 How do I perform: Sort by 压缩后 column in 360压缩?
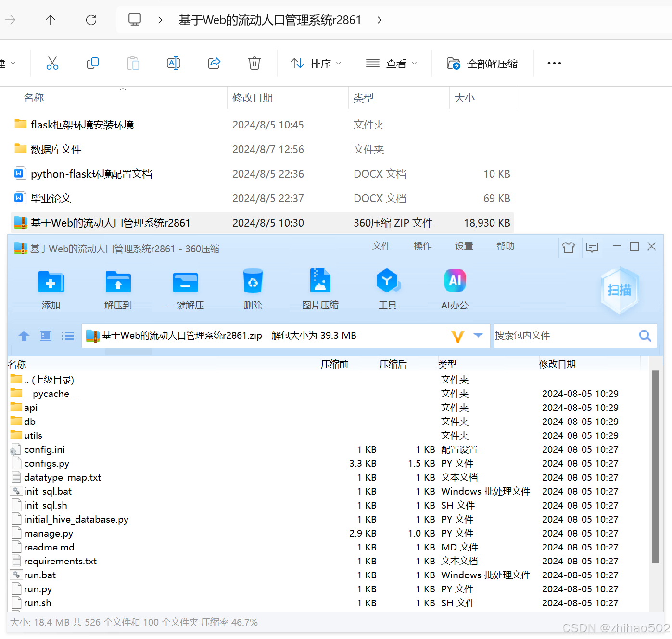(393, 364)
